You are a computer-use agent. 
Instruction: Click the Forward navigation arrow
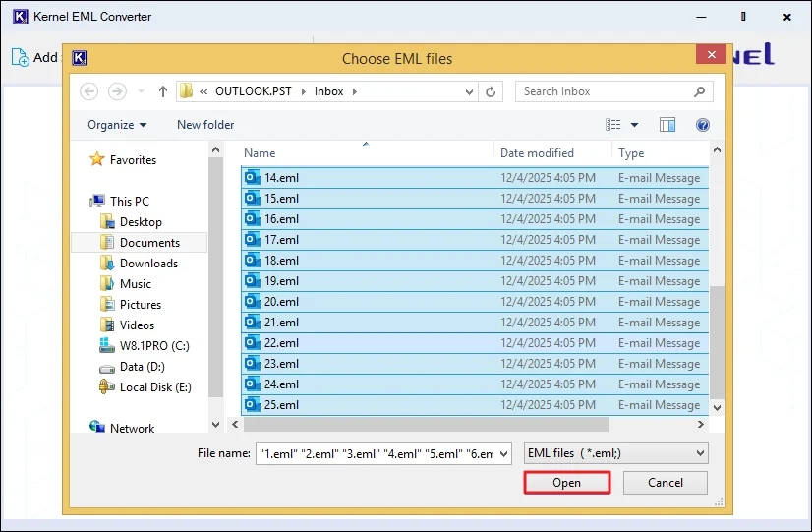point(117,91)
